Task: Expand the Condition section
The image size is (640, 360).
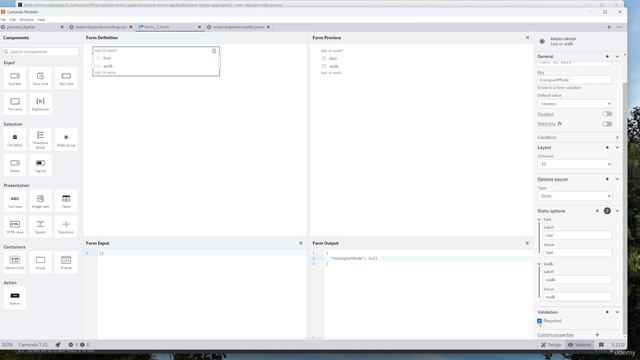Action: [x=617, y=138]
